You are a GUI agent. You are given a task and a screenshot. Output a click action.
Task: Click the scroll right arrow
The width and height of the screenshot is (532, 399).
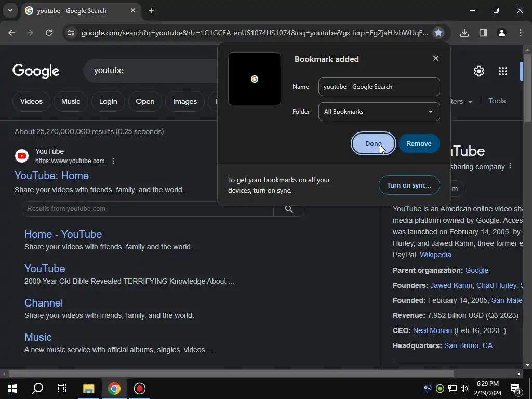519,374
